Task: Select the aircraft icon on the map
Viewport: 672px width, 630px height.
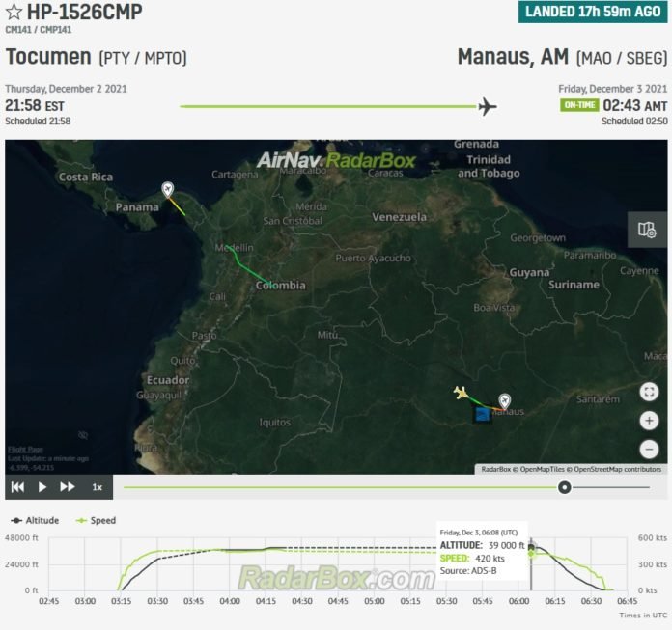Action: [x=462, y=392]
